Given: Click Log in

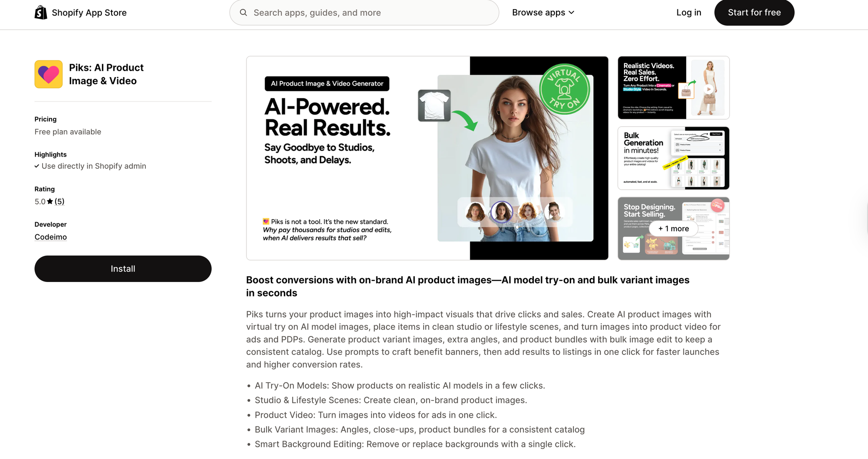Looking at the screenshot, I should [689, 13].
